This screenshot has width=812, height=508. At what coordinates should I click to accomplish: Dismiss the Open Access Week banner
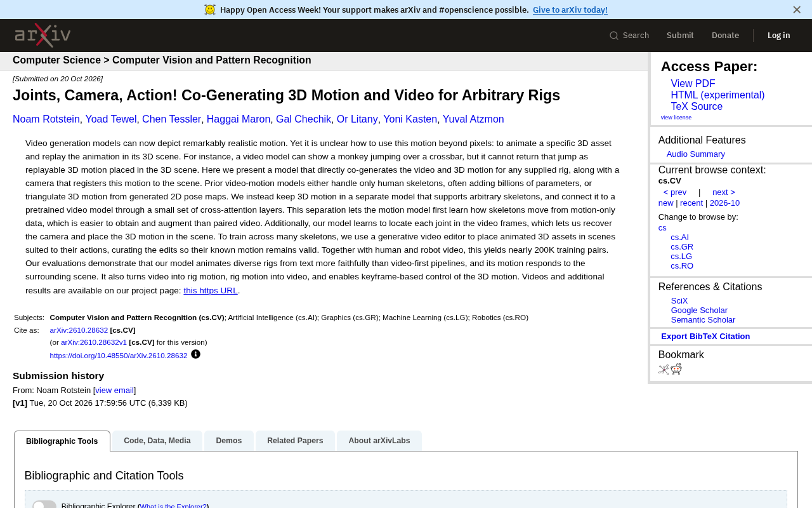(797, 10)
